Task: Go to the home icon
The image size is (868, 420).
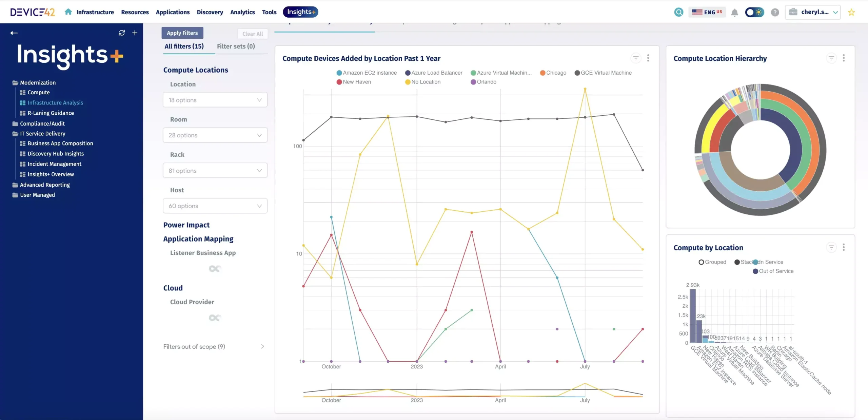Action: pos(68,12)
